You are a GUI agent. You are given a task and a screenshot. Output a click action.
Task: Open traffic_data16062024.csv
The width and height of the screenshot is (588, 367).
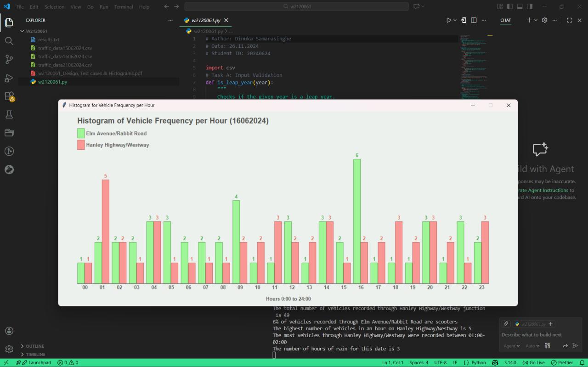(65, 56)
